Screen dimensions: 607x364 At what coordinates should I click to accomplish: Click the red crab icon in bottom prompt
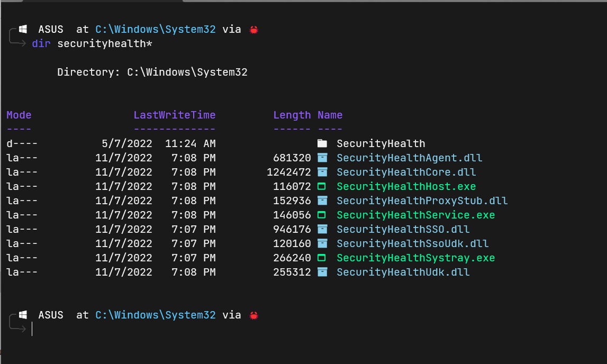(x=253, y=316)
